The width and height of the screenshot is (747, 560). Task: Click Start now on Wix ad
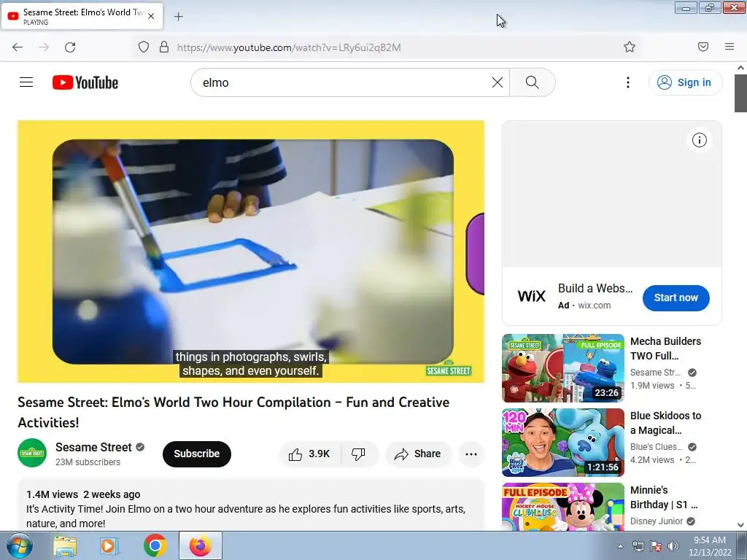pos(676,297)
